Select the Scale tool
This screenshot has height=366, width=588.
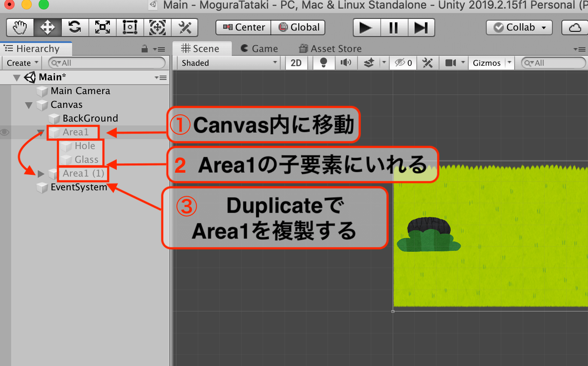pyautogui.click(x=103, y=27)
